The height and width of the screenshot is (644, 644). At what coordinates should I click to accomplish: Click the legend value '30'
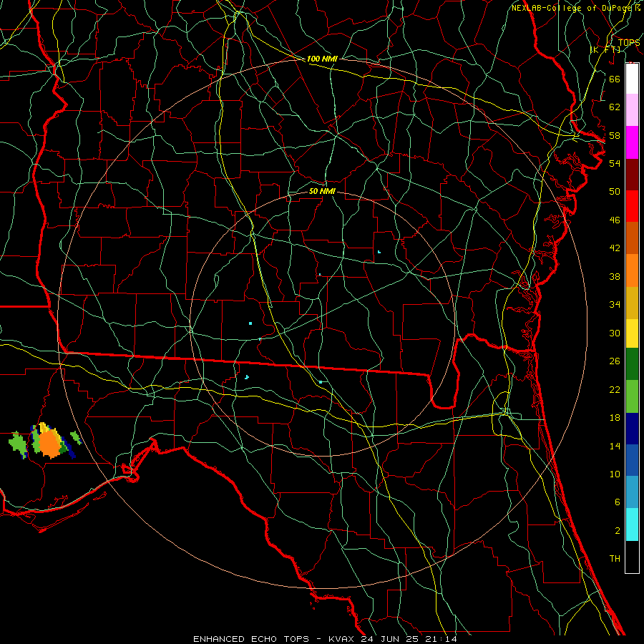tap(615, 333)
